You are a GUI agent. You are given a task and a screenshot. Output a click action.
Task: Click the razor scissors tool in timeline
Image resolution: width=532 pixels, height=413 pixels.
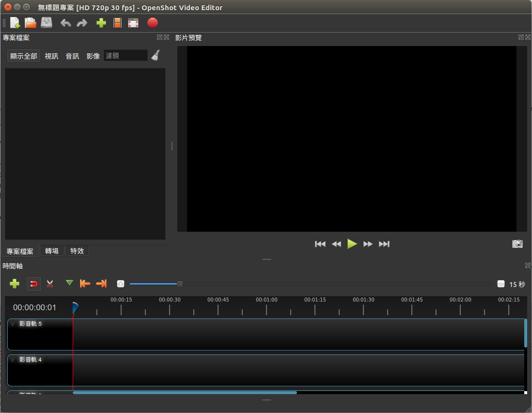pos(50,284)
